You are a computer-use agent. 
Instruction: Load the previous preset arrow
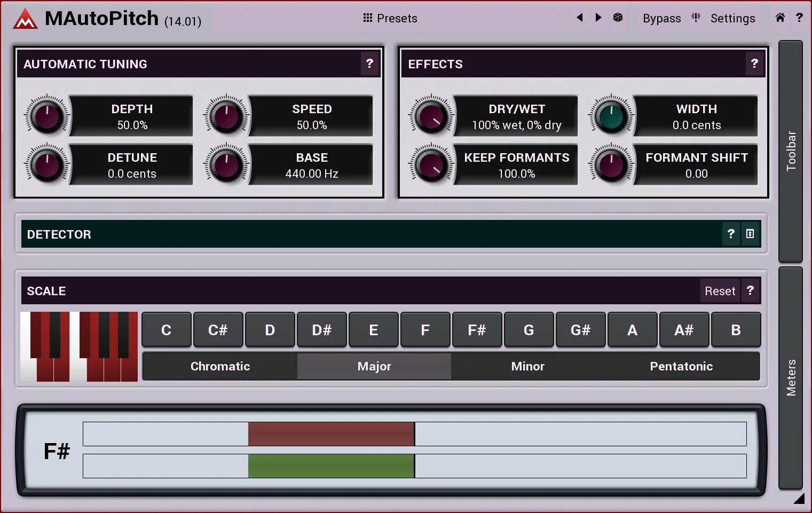[579, 18]
